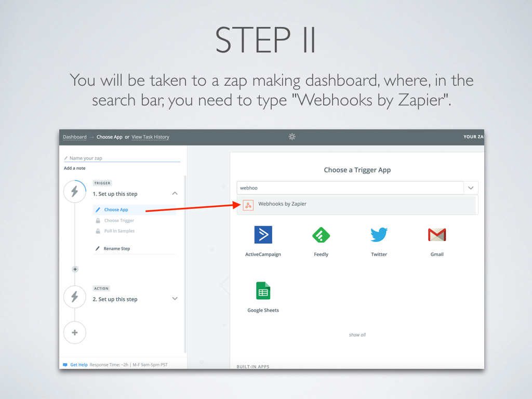Select Choose Trigger substep
532x399 pixels.
point(119,220)
